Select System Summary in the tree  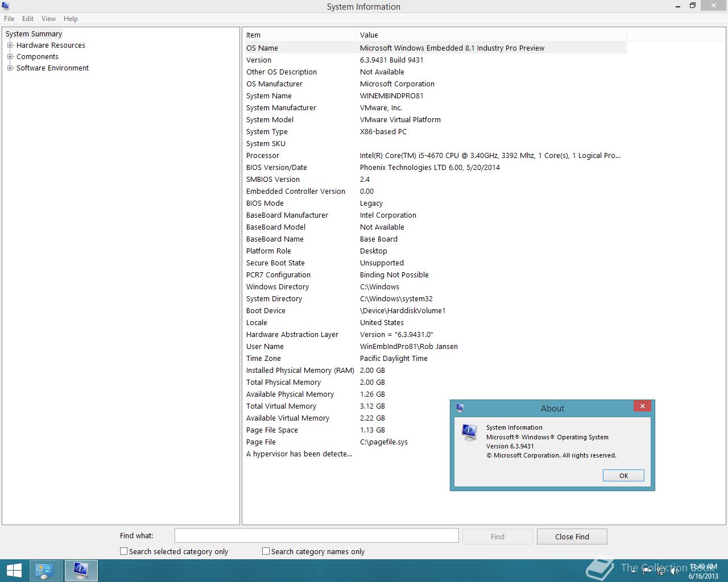(x=34, y=34)
